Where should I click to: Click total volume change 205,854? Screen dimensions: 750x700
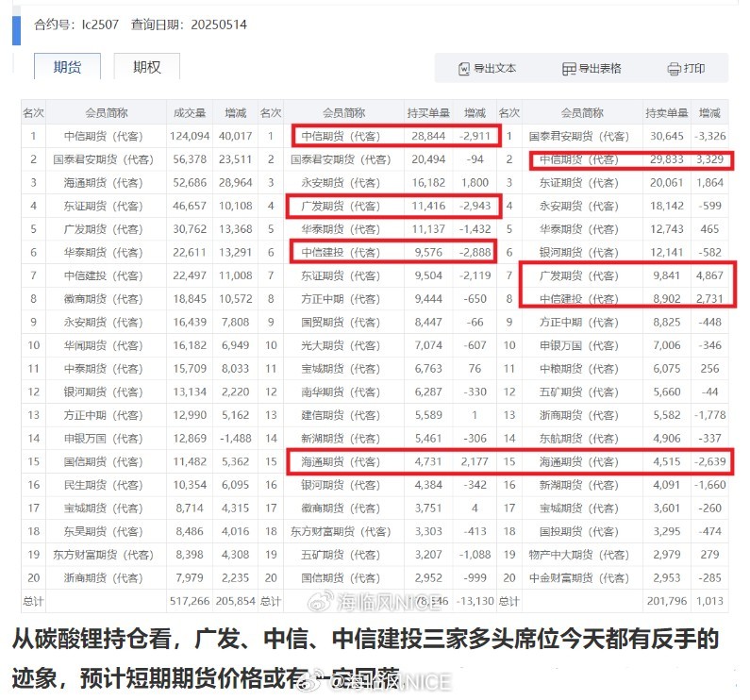235,601
